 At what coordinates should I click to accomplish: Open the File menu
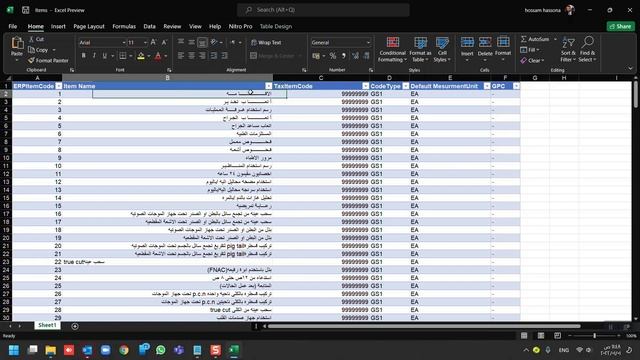pos(13,27)
